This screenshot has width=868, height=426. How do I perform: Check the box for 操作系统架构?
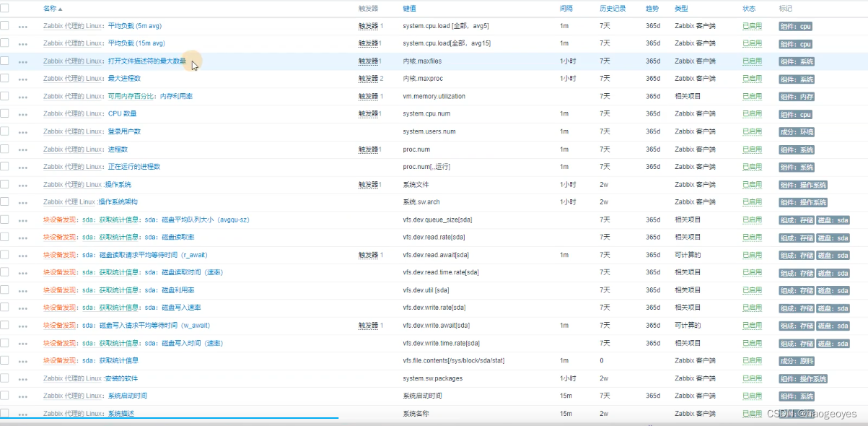[4, 201]
